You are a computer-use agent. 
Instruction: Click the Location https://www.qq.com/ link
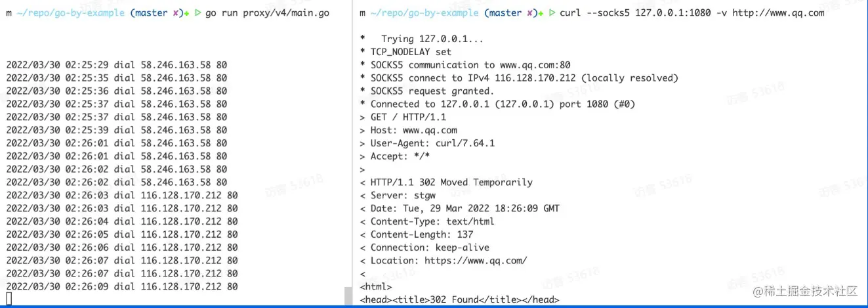[x=476, y=261]
